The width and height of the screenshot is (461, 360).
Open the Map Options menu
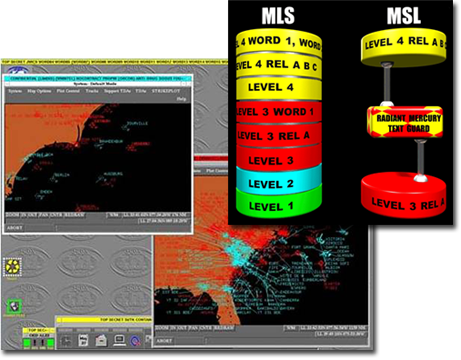(39, 91)
